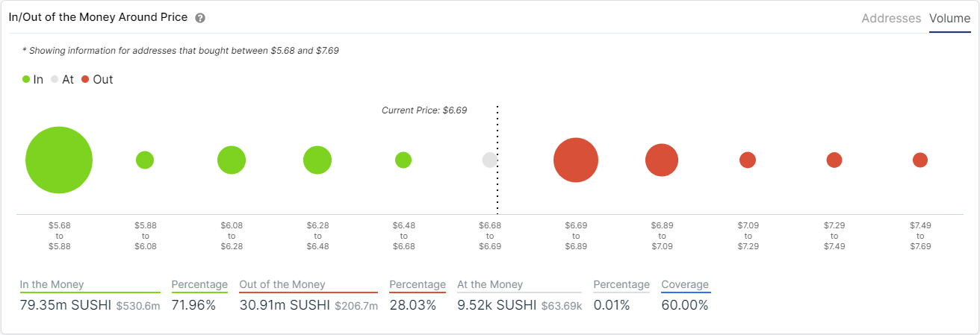Click green bubble for $6.28 to $6.48
This screenshot has width=980, height=335.
(x=317, y=160)
